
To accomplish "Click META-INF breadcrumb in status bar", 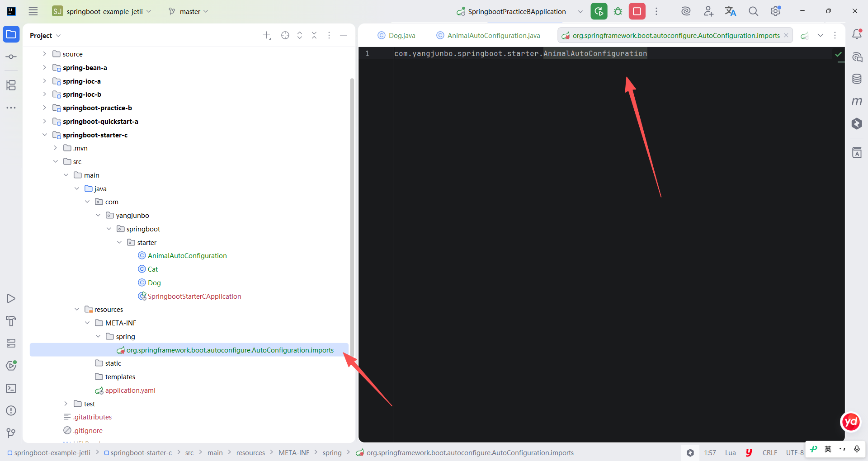I will [x=294, y=452].
